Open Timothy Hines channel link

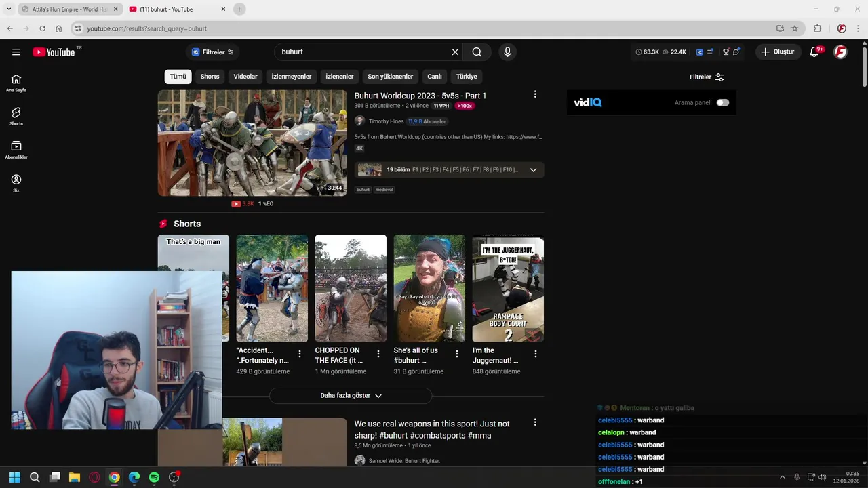coord(386,121)
